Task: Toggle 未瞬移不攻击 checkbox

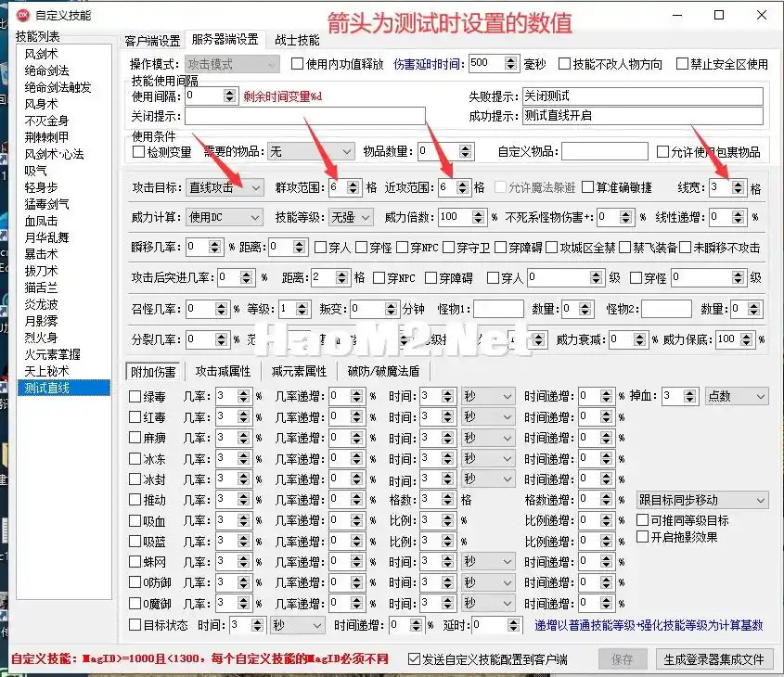Action: [x=685, y=247]
